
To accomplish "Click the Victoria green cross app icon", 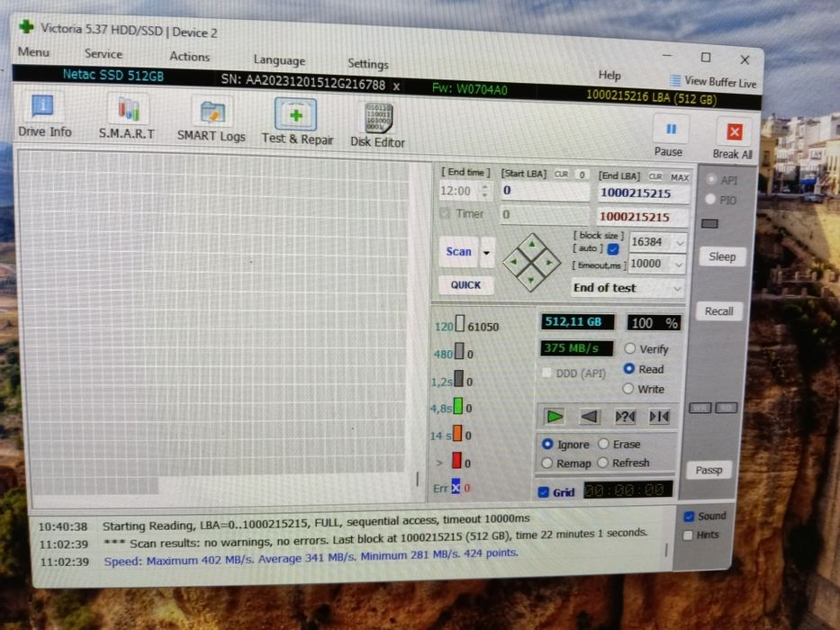I will pyautogui.click(x=26, y=26).
